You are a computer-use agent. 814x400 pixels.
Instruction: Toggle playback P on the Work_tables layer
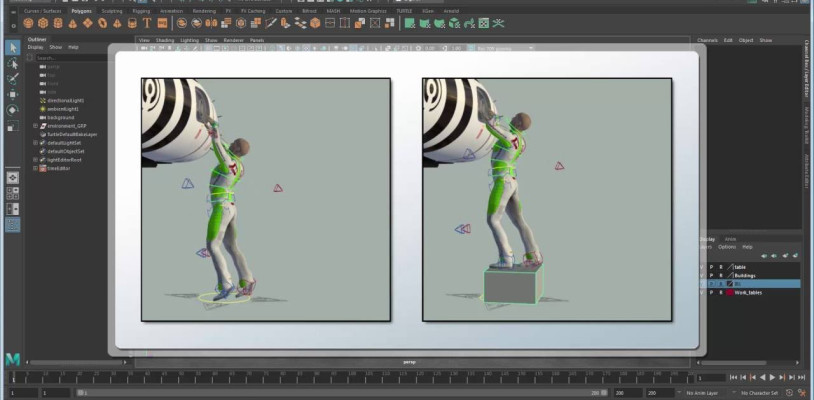711,293
